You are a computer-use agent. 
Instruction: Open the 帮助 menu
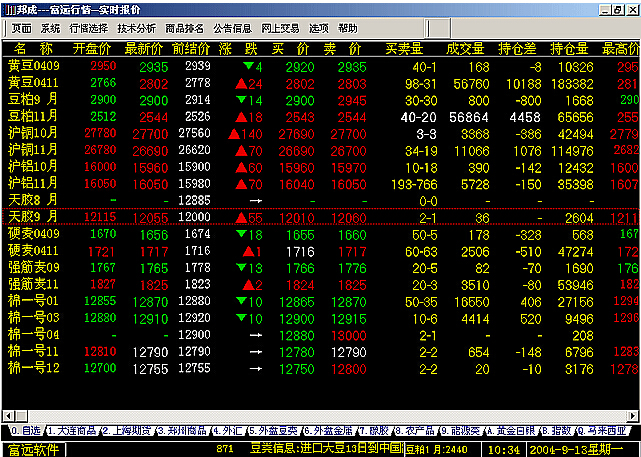tap(348, 28)
